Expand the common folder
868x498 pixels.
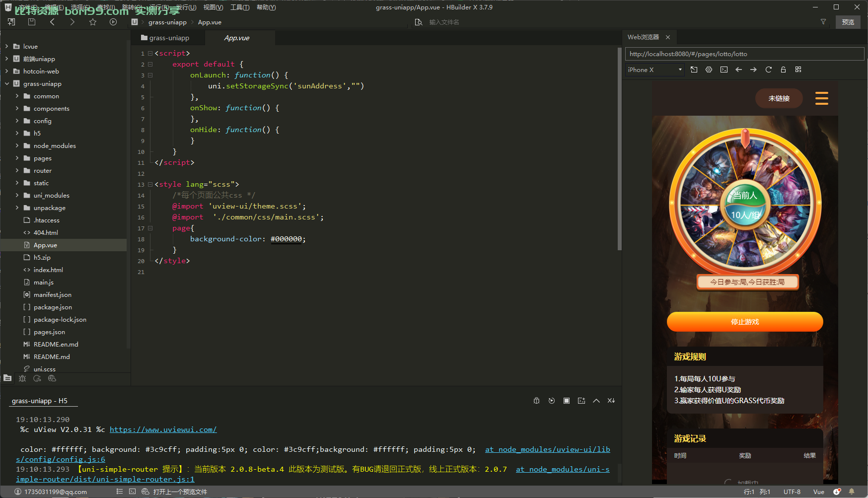tap(17, 96)
